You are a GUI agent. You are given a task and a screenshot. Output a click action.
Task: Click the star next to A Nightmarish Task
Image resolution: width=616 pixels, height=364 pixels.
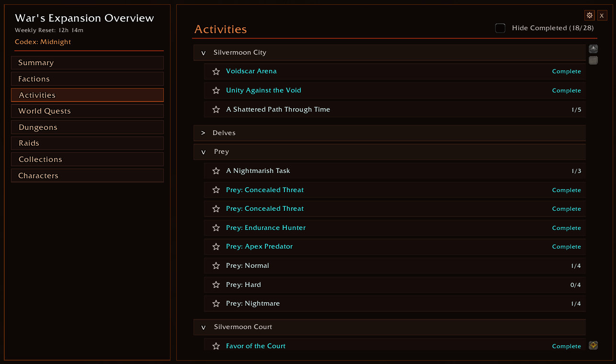pos(216,171)
